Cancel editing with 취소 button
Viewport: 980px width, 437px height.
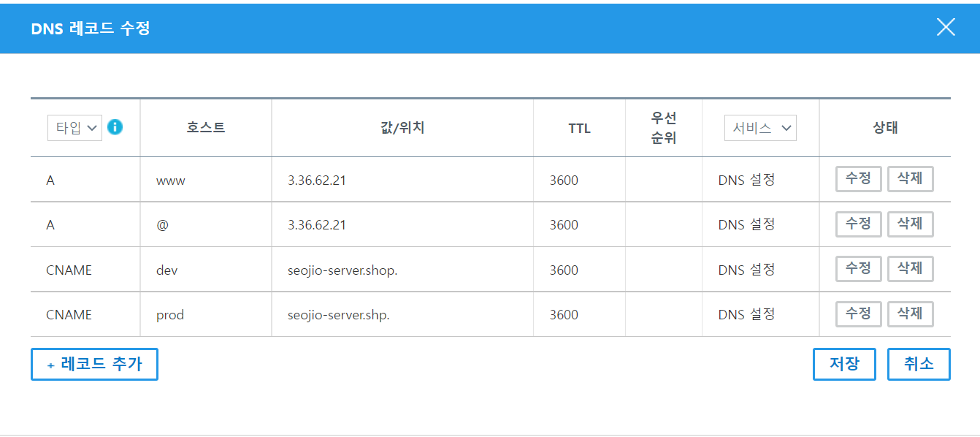coord(919,364)
